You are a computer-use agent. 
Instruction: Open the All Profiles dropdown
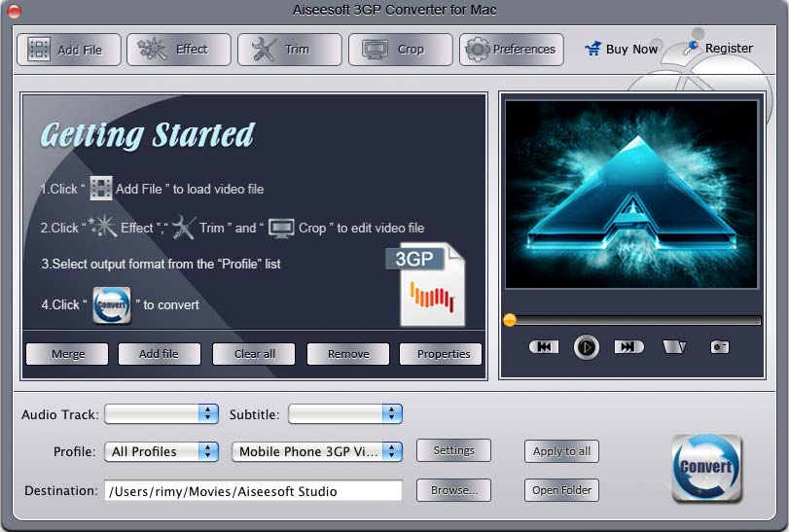point(161,451)
